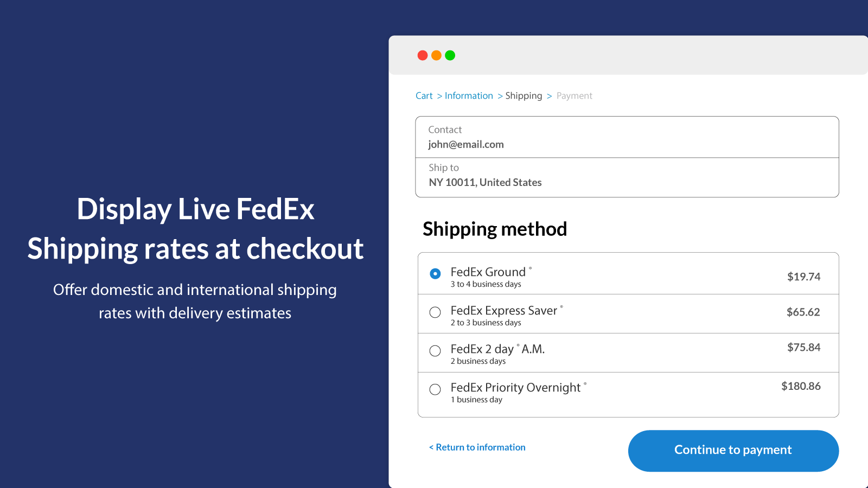This screenshot has width=868, height=488.
Task: Click the $65.62 Express Saver price
Action: (803, 312)
